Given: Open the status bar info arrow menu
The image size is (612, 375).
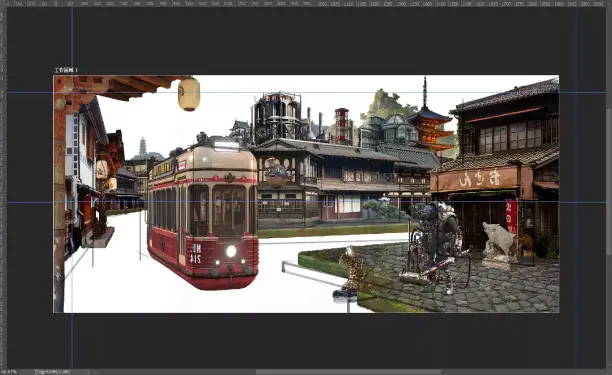Looking at the screenshot, I should tap(89, 372).
